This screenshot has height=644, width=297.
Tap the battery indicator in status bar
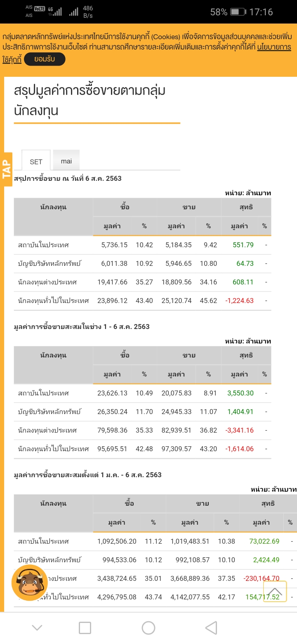(238, 12)
